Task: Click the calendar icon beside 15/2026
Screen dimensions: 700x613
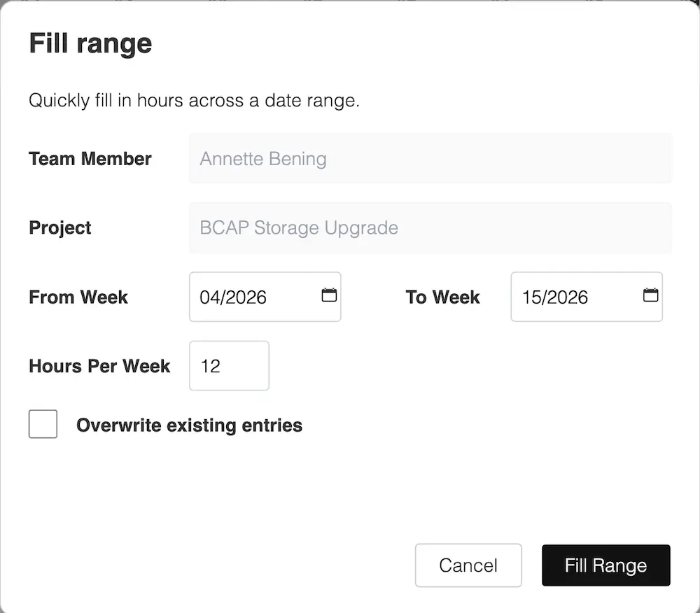Action: tap(650, 297)
